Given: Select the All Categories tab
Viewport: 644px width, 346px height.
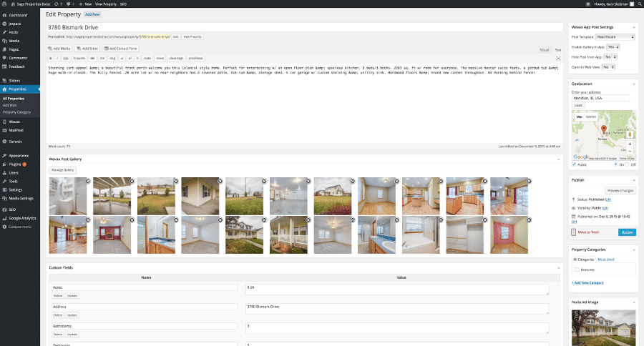Looking at the screenshot, I should pyautogui.click(x=583, y=259).
